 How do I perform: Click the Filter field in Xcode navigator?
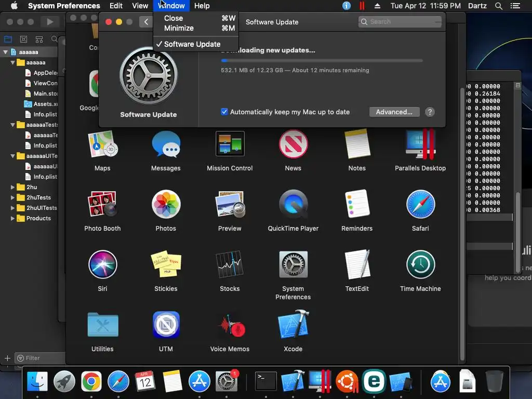(x=40, y=358)
